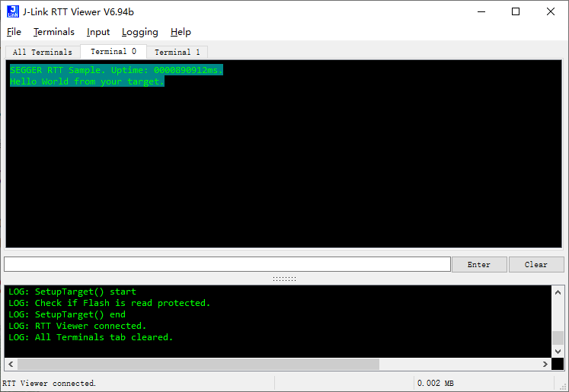Focus the terminal input text field
The image size is (569, 392).
click(227, 264)
